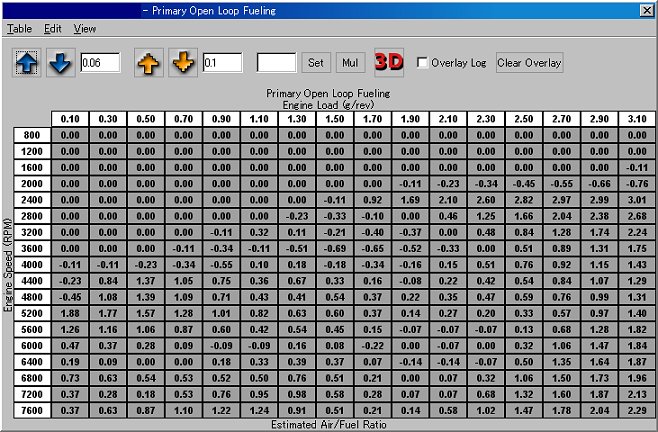Select cell 1.24 in the 7600 row
The width and height of the screenshot is (658, 432).
point(259,411)
